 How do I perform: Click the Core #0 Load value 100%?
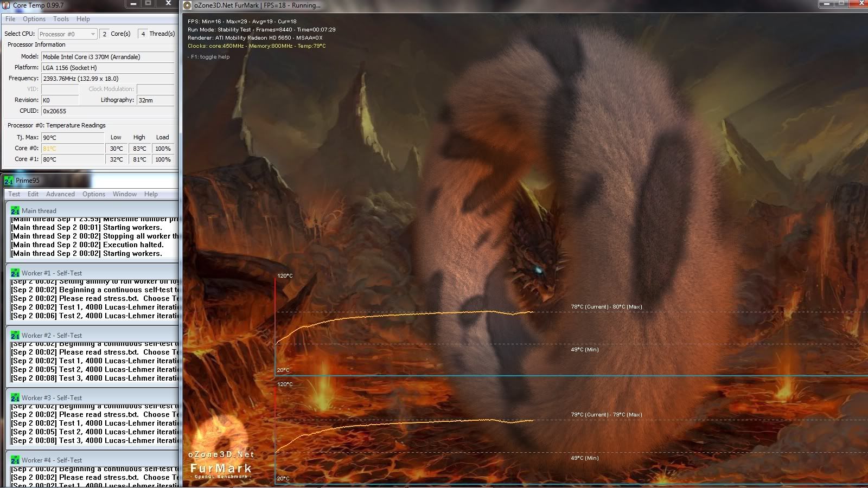pyautogui.click(x=163, y=149)
